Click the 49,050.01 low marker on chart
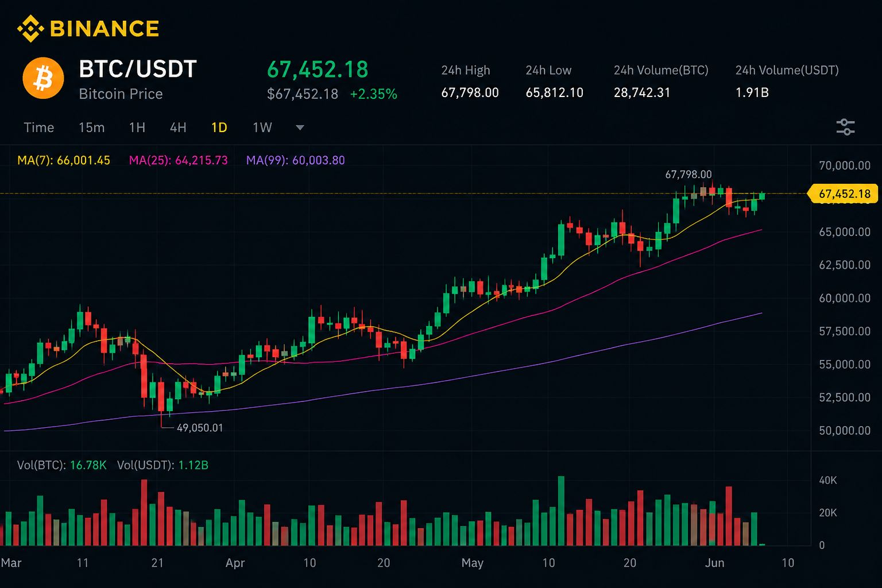Viewport: 882px width, 588px height. (200, 428)
